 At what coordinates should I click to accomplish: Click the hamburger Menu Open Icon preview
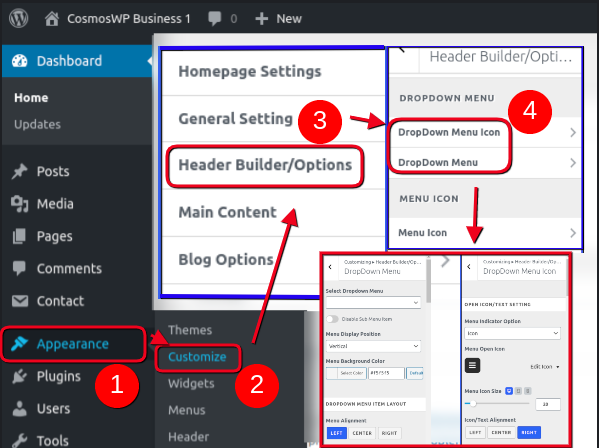(472, 366)
